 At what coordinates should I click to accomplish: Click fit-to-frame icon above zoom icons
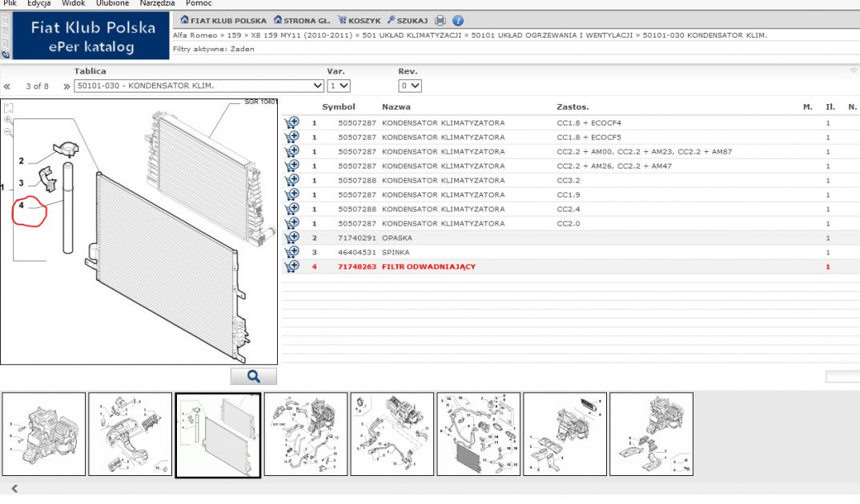click(x=8, y=108)
